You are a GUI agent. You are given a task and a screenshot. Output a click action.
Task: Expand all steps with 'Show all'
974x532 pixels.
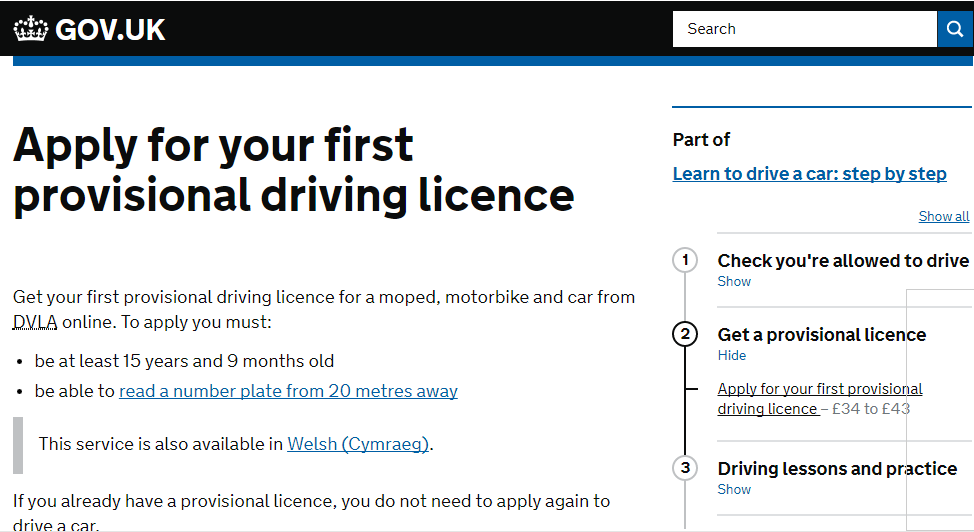click(x=943, y=216)
